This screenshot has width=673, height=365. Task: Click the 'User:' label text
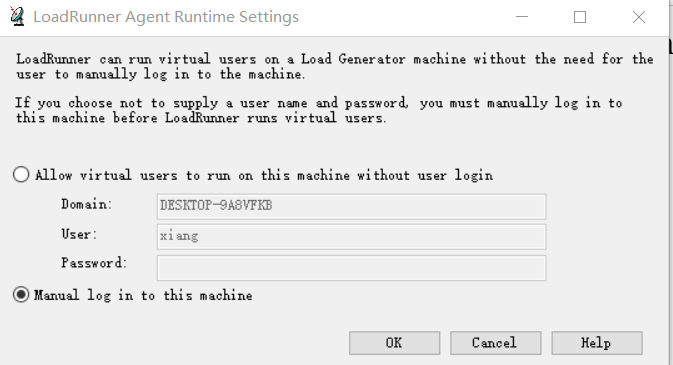coord(79,234)
